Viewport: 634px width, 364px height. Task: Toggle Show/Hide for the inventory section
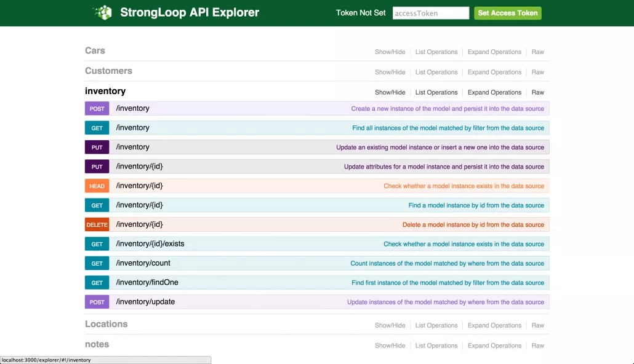click(x=390, y=92)
